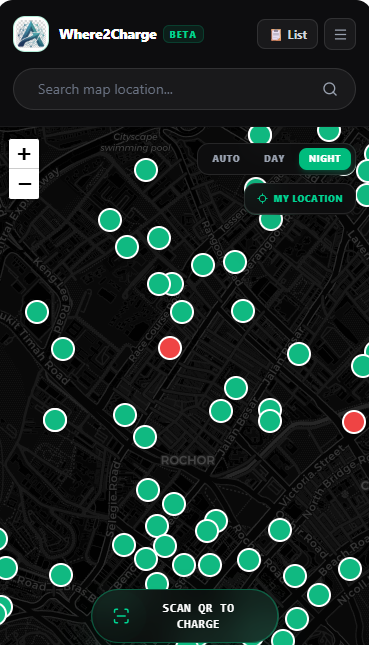The image size is (369, 645).
Task: Click the search magnifier icon
Action: [x=330, y=89]
